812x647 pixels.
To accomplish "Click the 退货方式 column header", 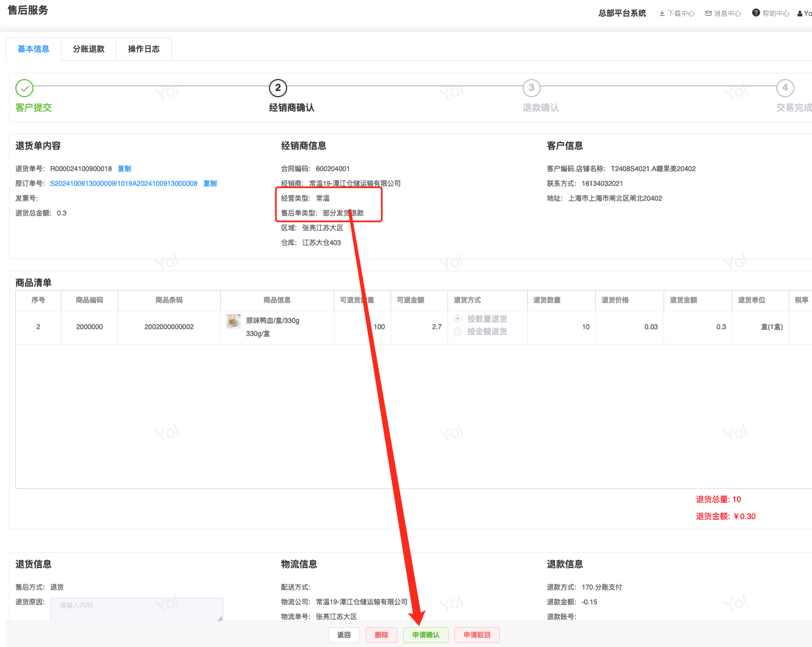I will (x=488, y=300).
